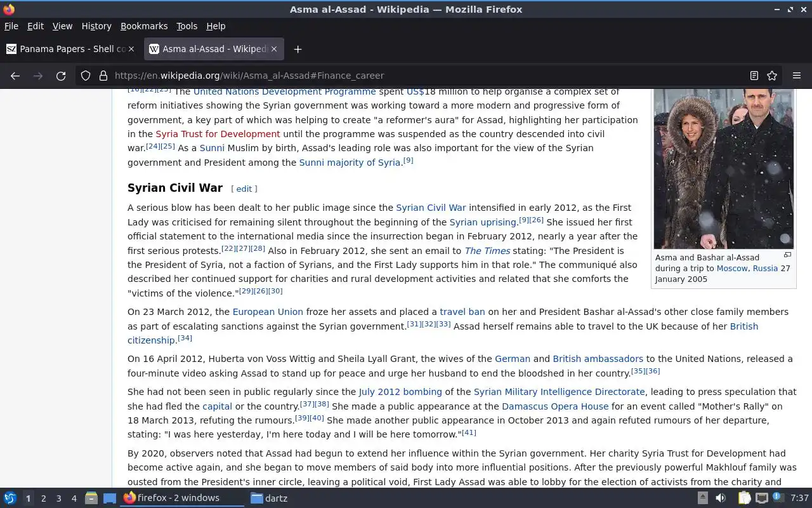Open The Times link
812x508 pixels.
point(487,251)
